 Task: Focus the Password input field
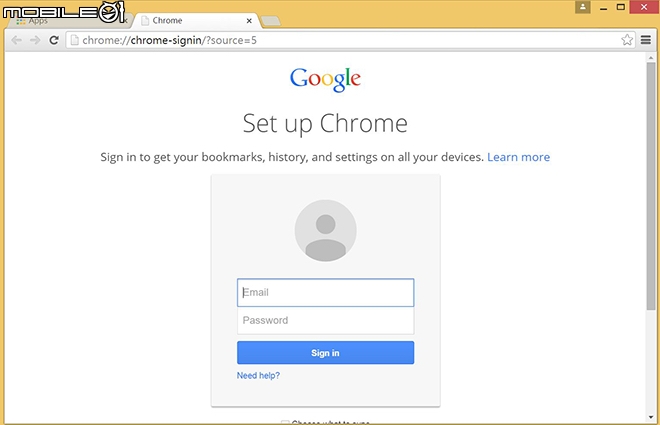pos(325,321)
